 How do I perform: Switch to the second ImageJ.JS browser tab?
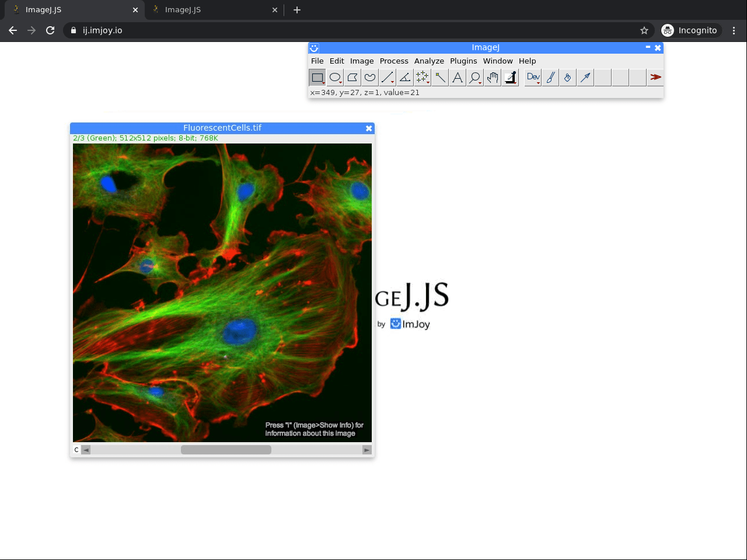click(210, 10)
